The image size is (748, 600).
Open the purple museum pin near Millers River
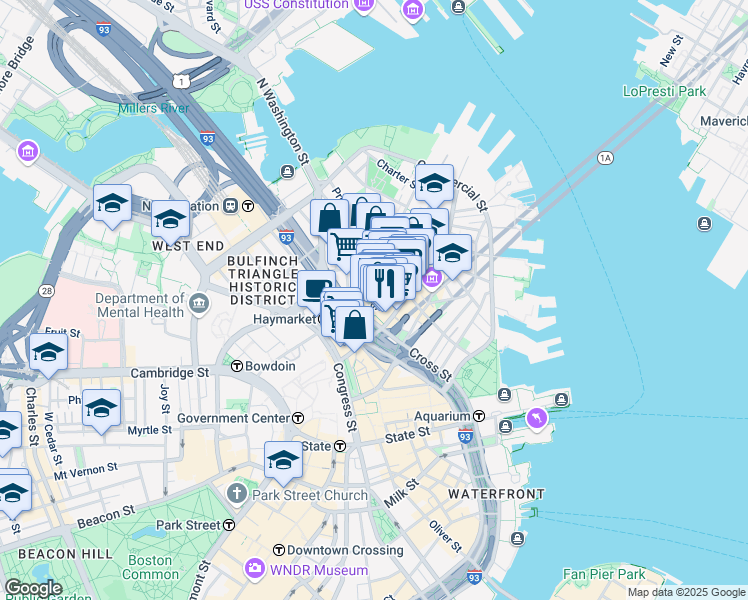pos(28,152)
